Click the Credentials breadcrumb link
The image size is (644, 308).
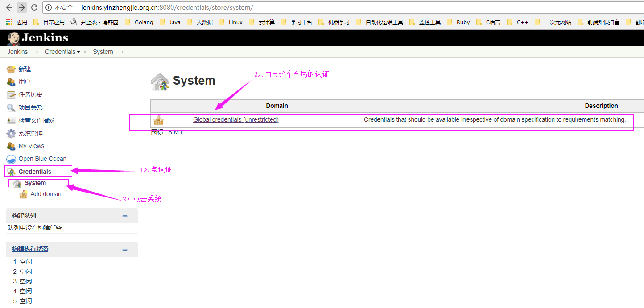(x=60, y=52)
